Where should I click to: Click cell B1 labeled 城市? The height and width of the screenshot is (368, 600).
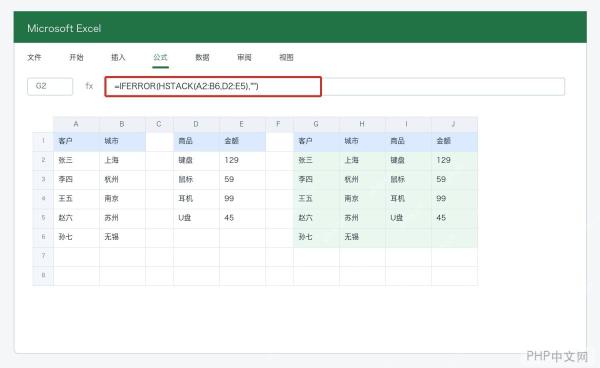point(122,141)
